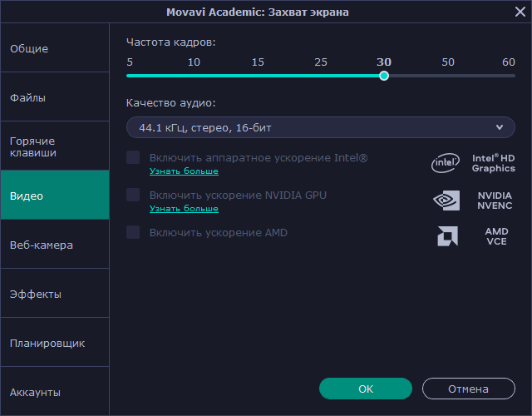532x416 pixels.
Task: Click the Отмена button
Action: (469, 389)
